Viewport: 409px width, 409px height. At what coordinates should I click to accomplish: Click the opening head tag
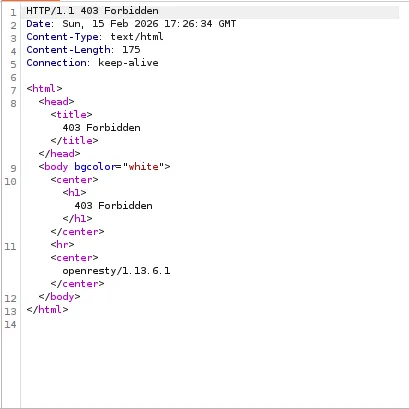click(56, 102)
